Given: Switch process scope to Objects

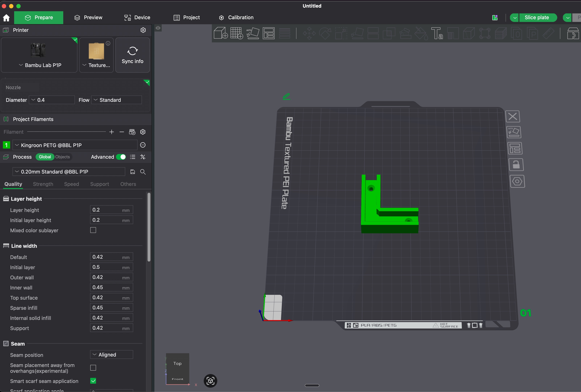Looking at the screenshot, I should (x=63, y=157).
